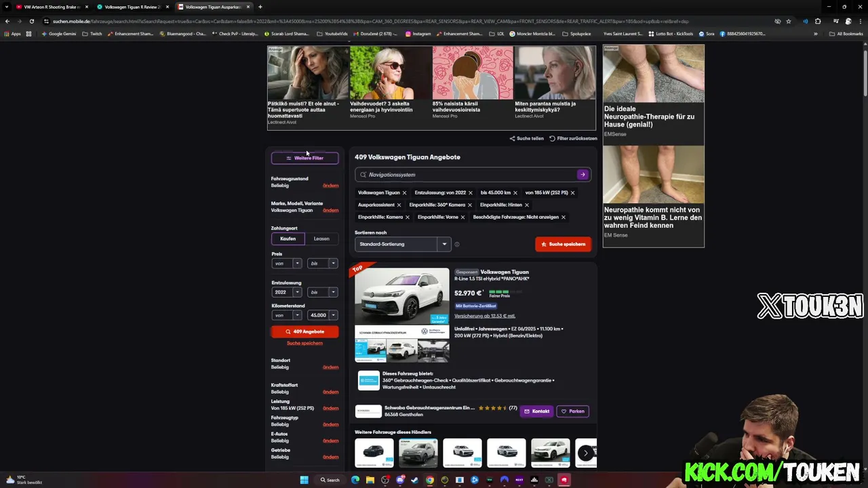868x488 pixels.
Task: Remove the Ausparkassistent filter chip
Action: click(399, 205)
